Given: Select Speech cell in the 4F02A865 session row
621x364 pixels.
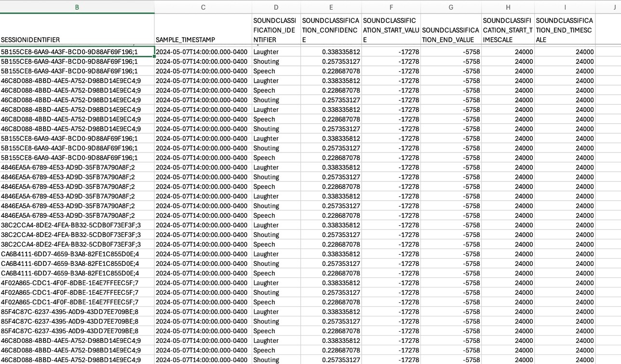Looking at the screenshot, I should 276,302.
